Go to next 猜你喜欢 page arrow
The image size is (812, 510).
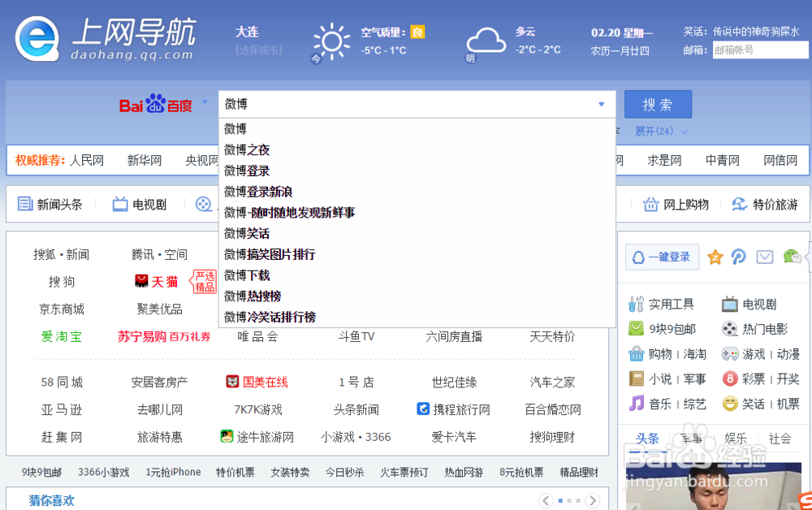tap(593, 501)
